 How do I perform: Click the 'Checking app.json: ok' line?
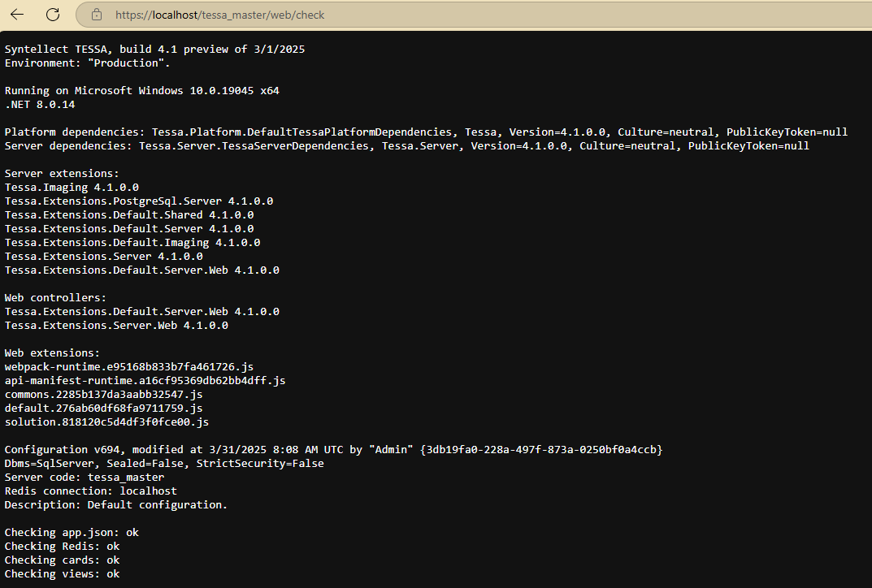[x=72, y=533]
